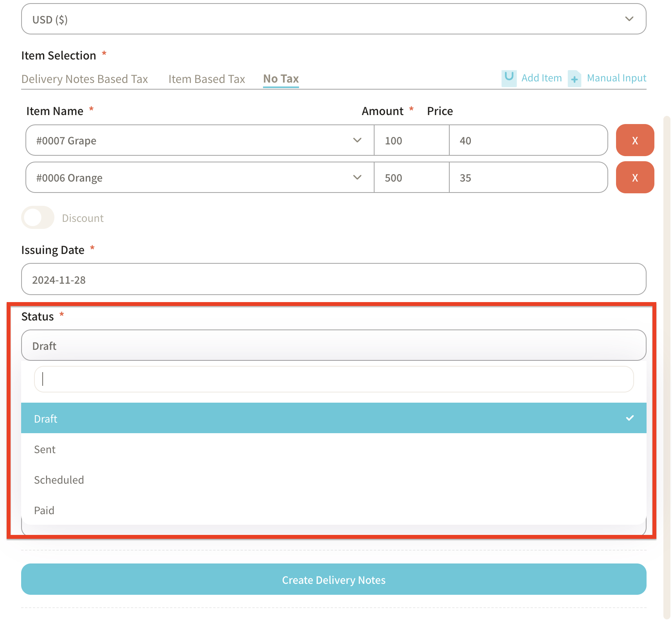The image size is (672, 621).
Task: Select the No Tax tab
Action: (281, 79)
